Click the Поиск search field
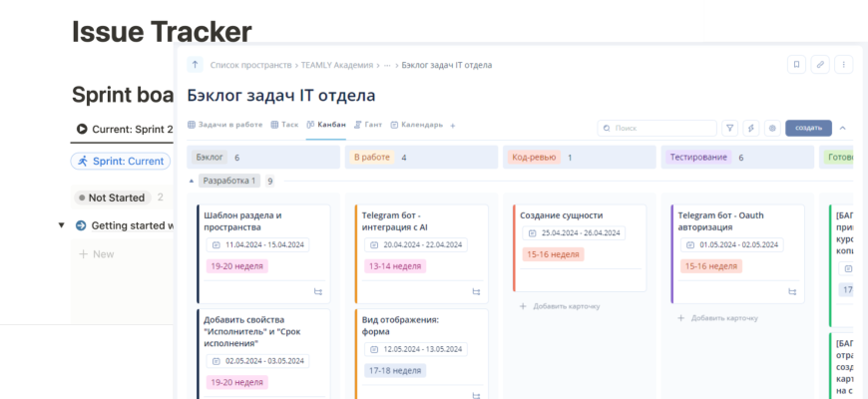Screen dimensions: 868x399 coord(658,128)
